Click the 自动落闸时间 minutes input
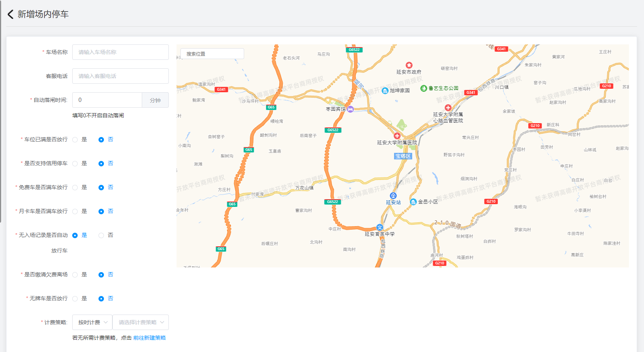This screenshot has height=352, width=644. click(107, 100)
